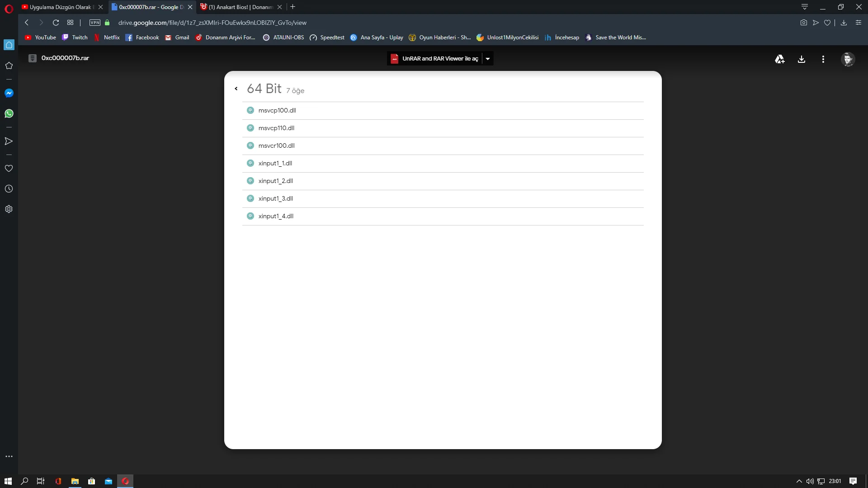The width and height of the screenshot is (868, 488).
Task: Click the heart bookmark icon in address bar
Action: click(827, 23)
